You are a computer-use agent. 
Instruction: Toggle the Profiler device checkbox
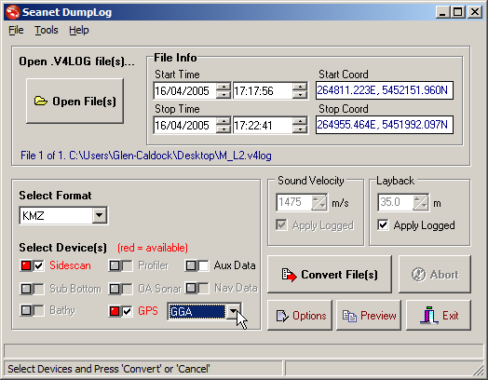[127, 266]
